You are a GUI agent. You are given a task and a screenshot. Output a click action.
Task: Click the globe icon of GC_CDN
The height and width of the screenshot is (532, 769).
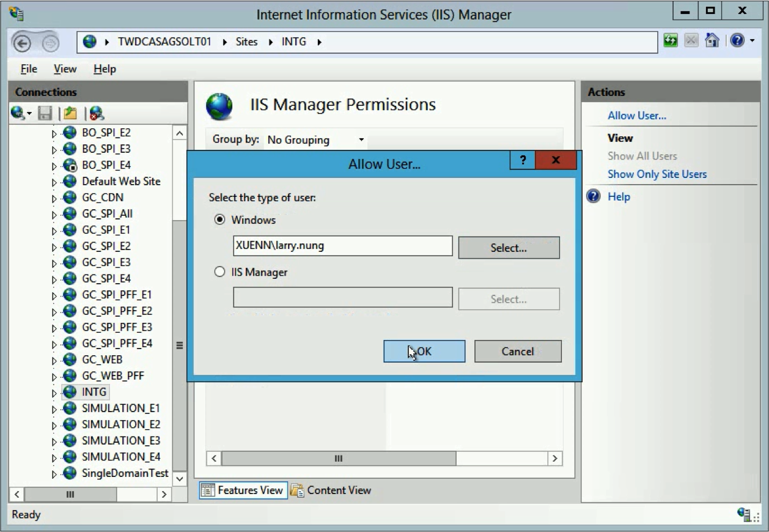70,198
